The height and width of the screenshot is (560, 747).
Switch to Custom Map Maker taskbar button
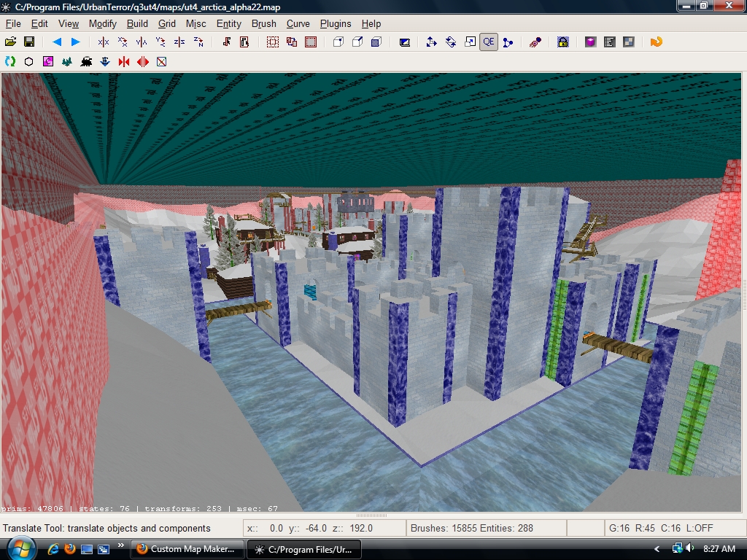point(187,549)
